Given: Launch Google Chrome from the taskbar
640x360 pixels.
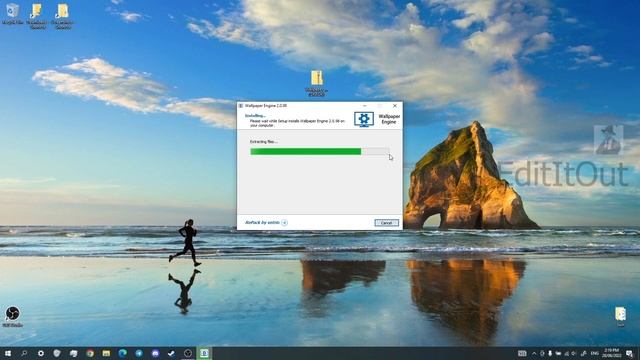Looking at the screenshot, I should point(90,353).
